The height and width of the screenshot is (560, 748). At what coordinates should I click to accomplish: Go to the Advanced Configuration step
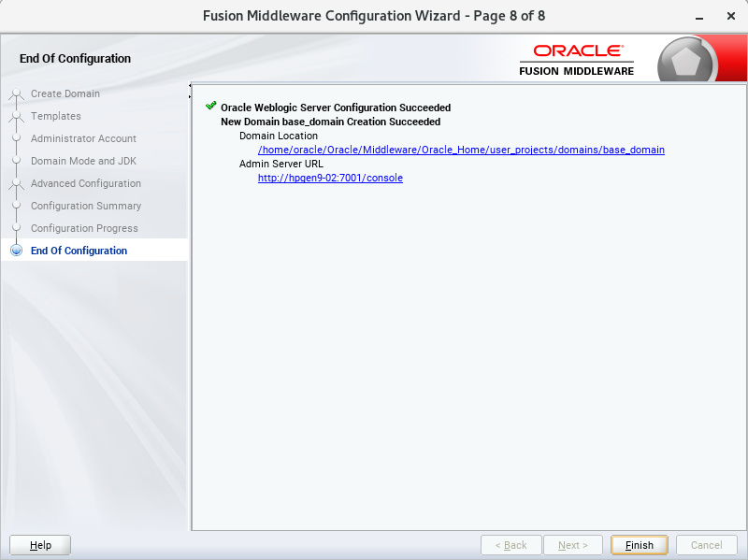tap(85, 183)
